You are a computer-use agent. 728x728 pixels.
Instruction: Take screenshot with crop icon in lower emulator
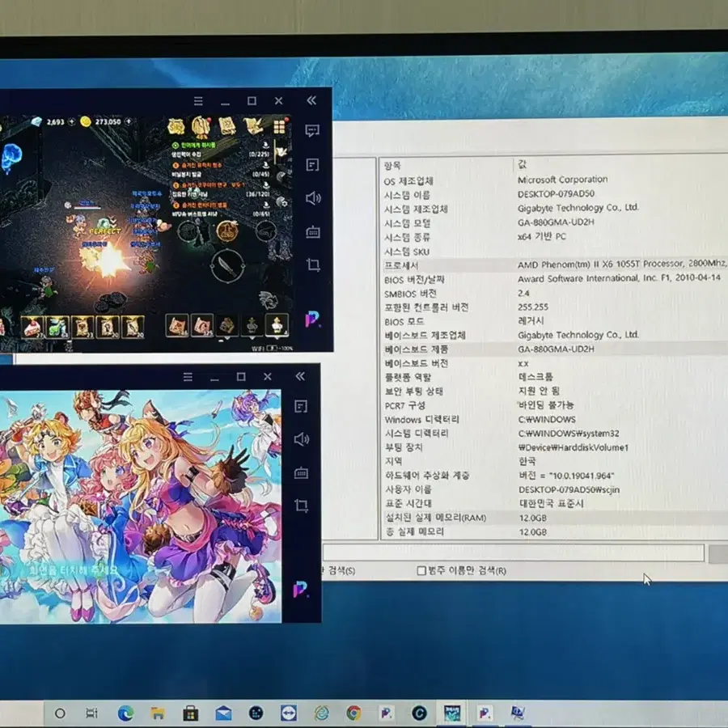click(302, 506)
